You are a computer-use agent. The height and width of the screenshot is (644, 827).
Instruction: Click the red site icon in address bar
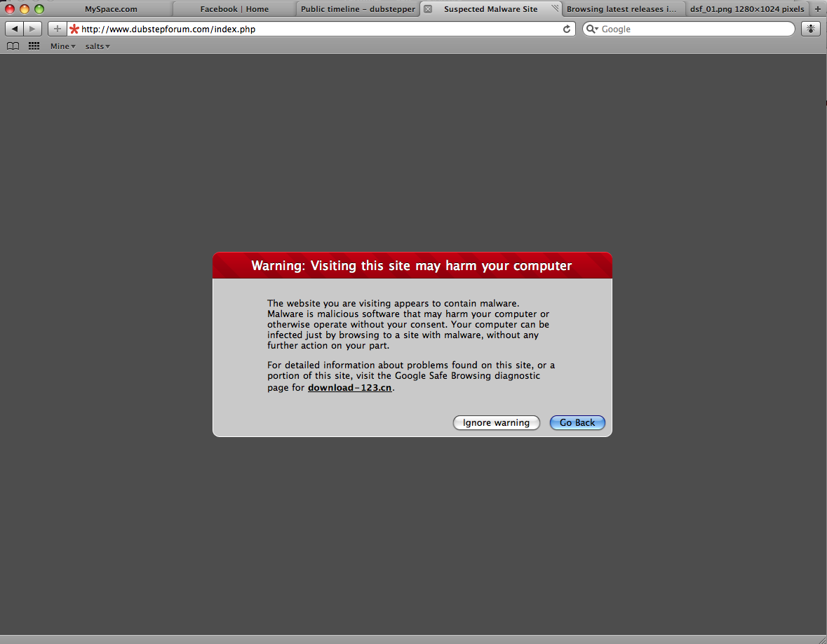[x=74, y=29]
